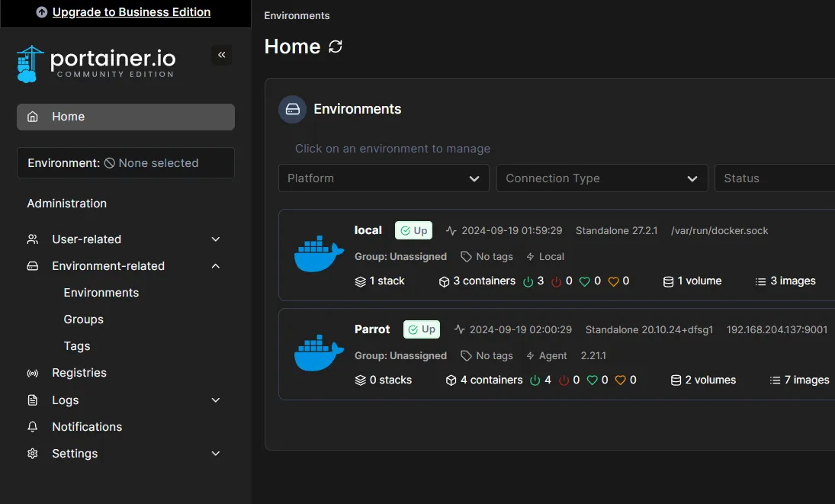Open the Platform filter dropdown
This screenshot has width=835, height=504.
click(384, 178)
